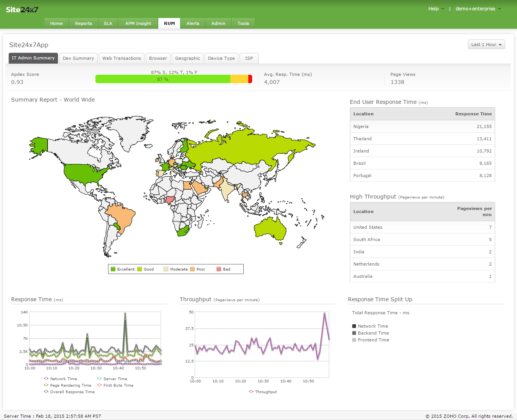Click United States row in High Throughput table

click(x=422, y=227)
